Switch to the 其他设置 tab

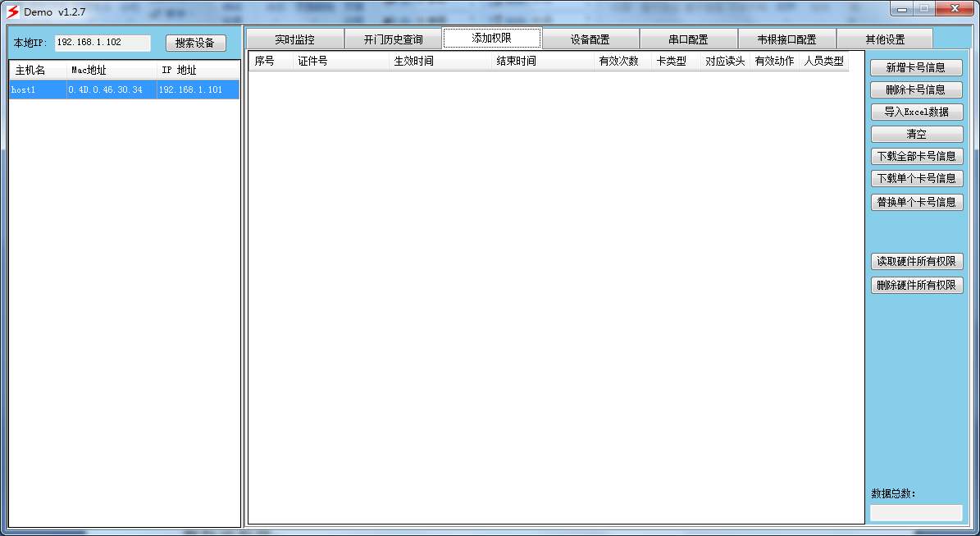[884, 39]
